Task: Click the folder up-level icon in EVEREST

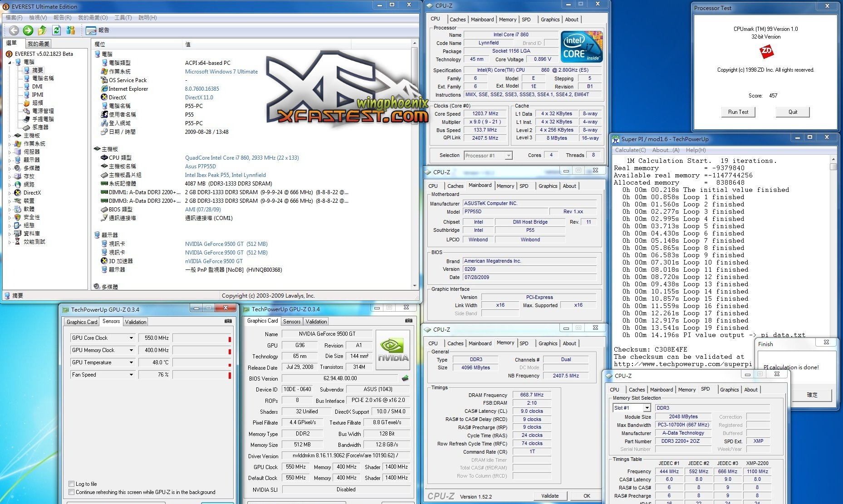Action: tap(42, 30)
